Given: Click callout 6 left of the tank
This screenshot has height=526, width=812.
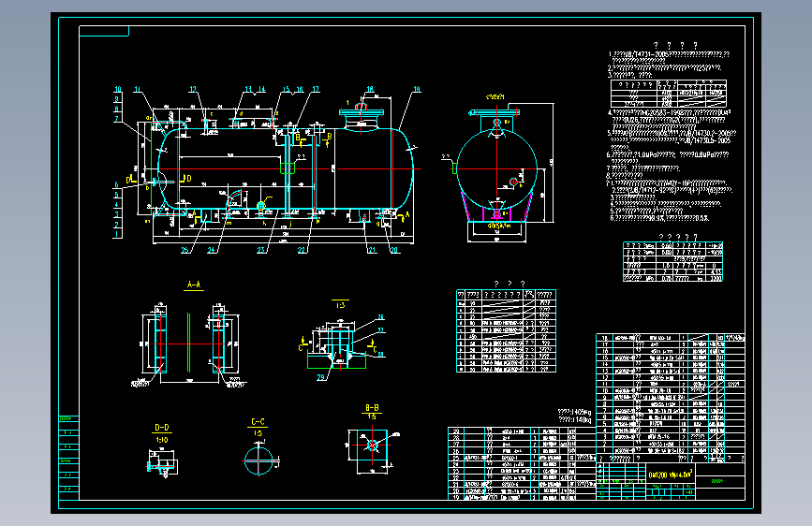Looking at the screenshot, I should pos(116,184).
